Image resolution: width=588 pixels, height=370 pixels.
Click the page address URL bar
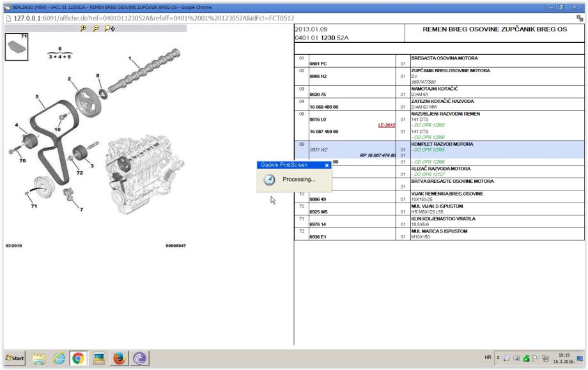[153, 17]
